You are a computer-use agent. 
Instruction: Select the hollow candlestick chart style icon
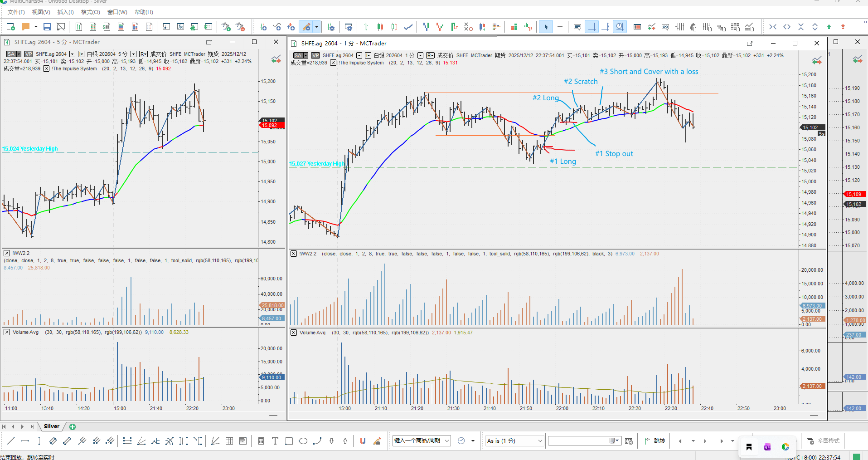[394, 27]
